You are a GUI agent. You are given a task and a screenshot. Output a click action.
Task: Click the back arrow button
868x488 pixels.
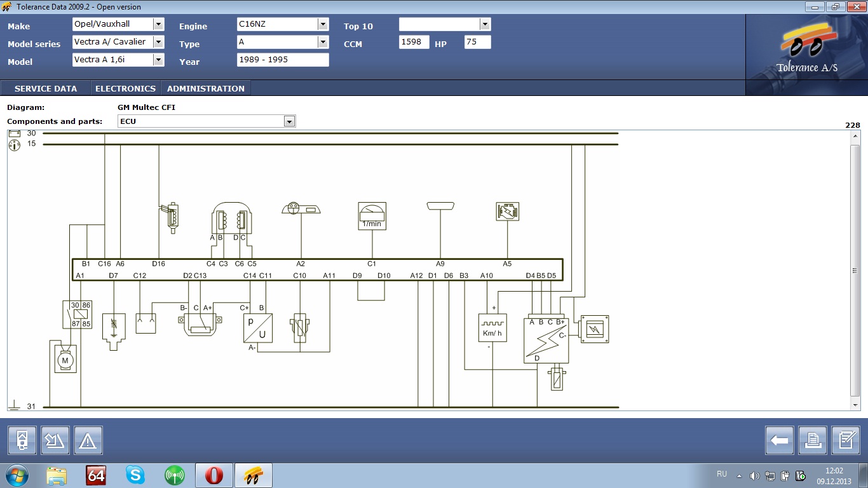click(x=779, y=440)
